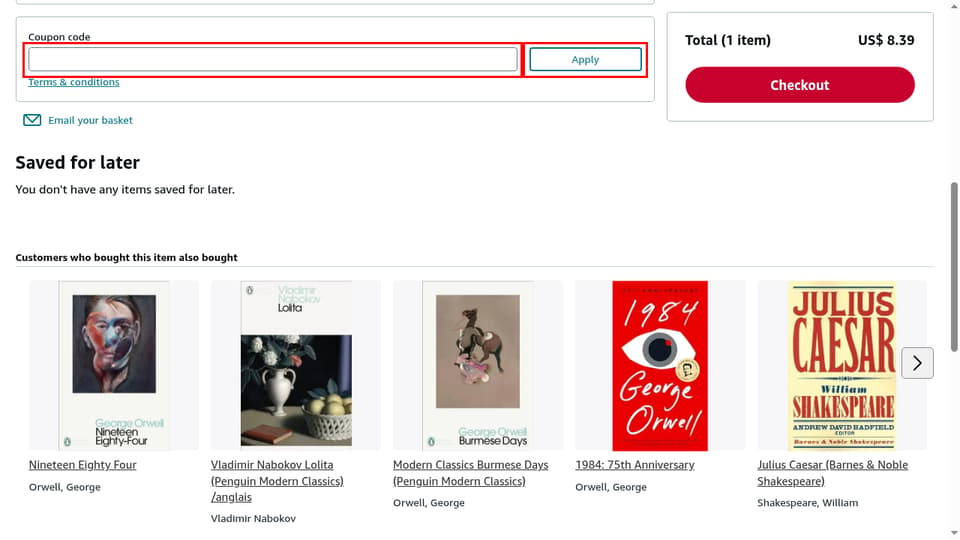Open Terms & conditions link
Image resolution: width=960 pixels, height=540 pixels.
[x=73, y=82]
